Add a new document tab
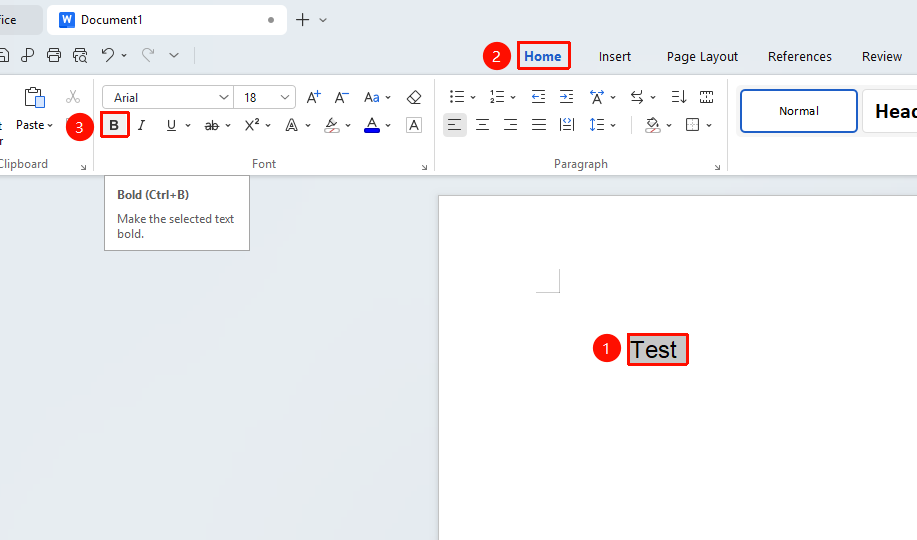The height and width of the screenshot is (540, 917). (302, 19)
